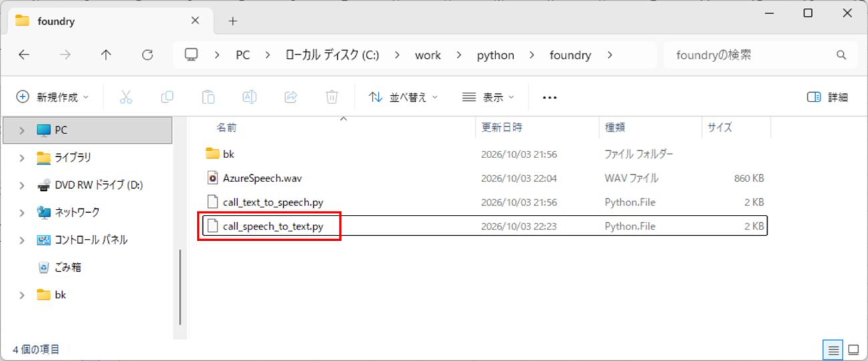Expand the PC tree node

click(x=22, y=131)
